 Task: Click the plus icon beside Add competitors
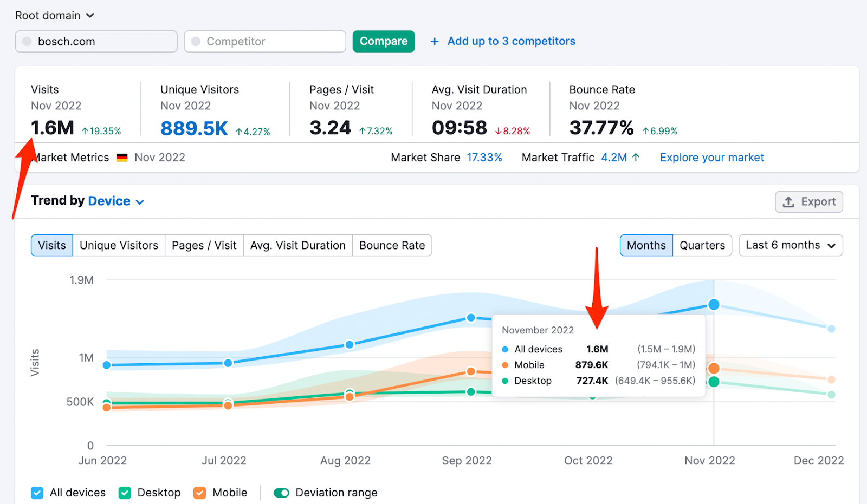coord(435,41)
